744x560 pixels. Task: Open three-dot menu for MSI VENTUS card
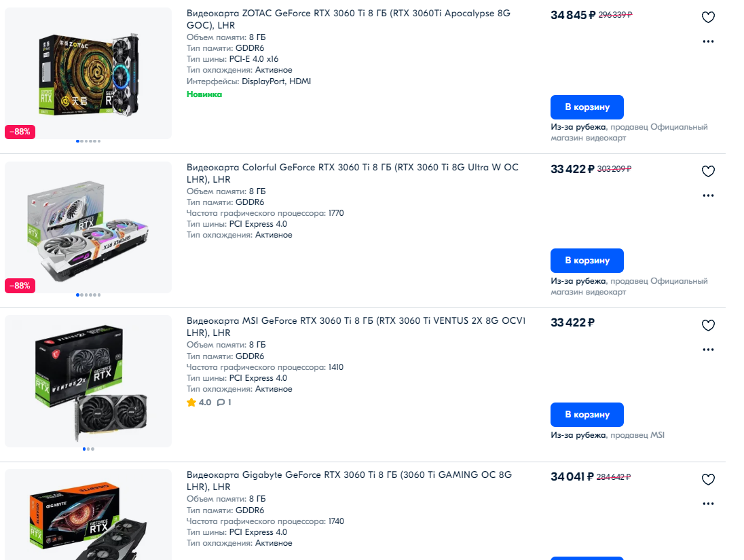(x=708, y=350)
